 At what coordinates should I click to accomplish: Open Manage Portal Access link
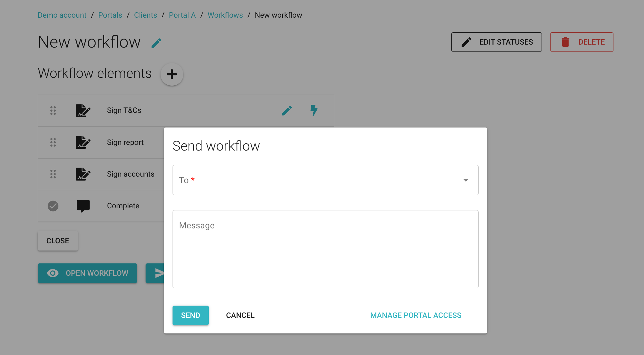point(415,315)
